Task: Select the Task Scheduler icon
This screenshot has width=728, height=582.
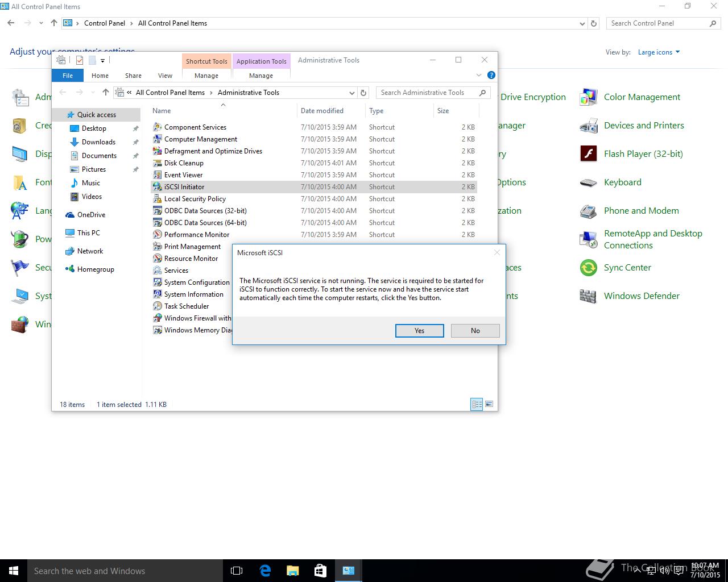Action: [158, 306]
